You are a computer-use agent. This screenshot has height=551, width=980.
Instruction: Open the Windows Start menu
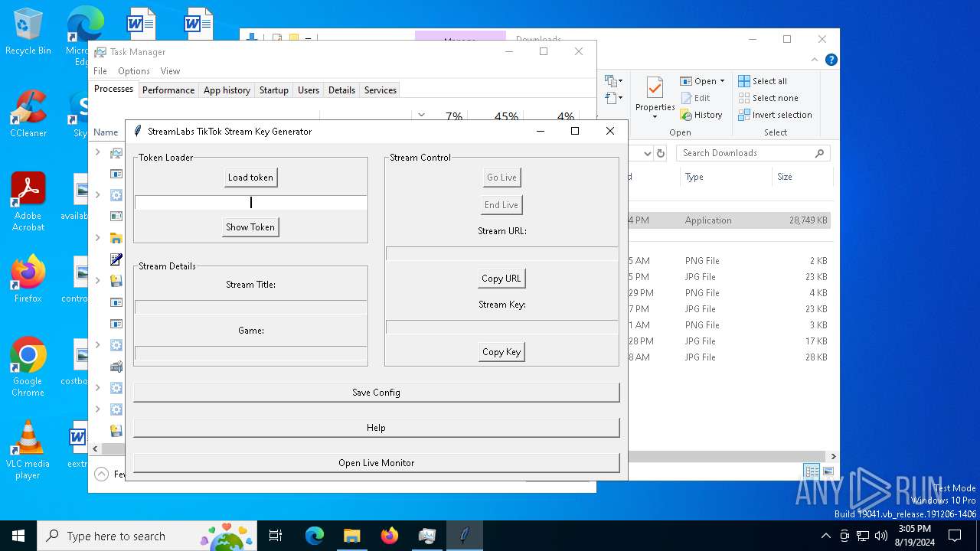[18, 536]
